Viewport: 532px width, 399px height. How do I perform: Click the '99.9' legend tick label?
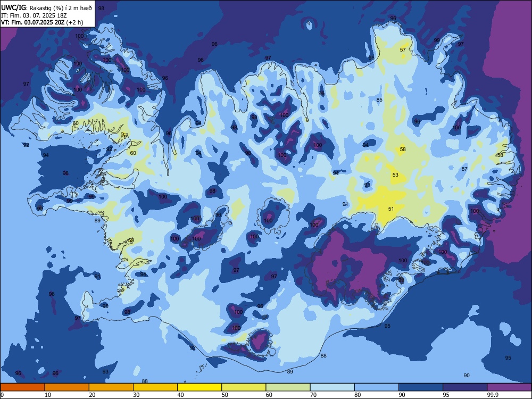pyautogui.click(x=493, y=395)
